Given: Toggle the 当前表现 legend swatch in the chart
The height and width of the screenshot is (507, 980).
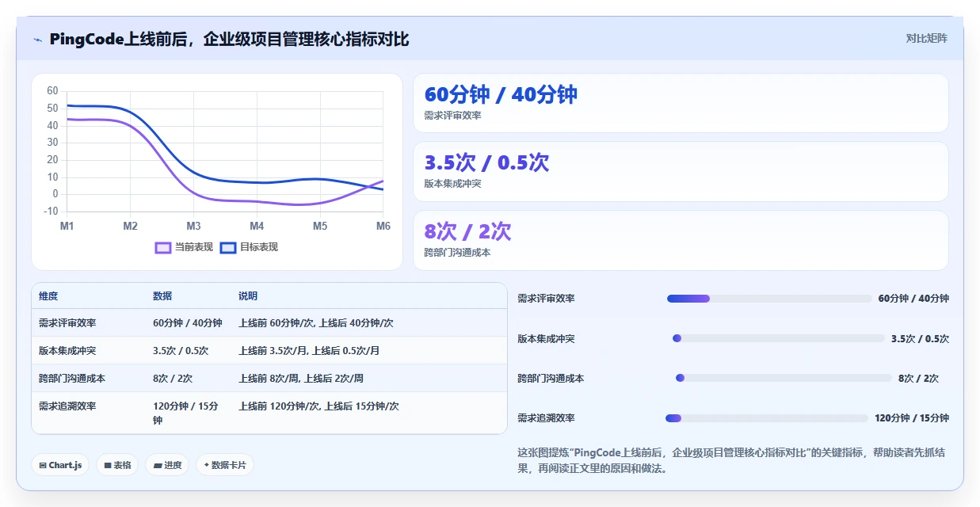Looking at the screenshot, I should pos(163,247).
